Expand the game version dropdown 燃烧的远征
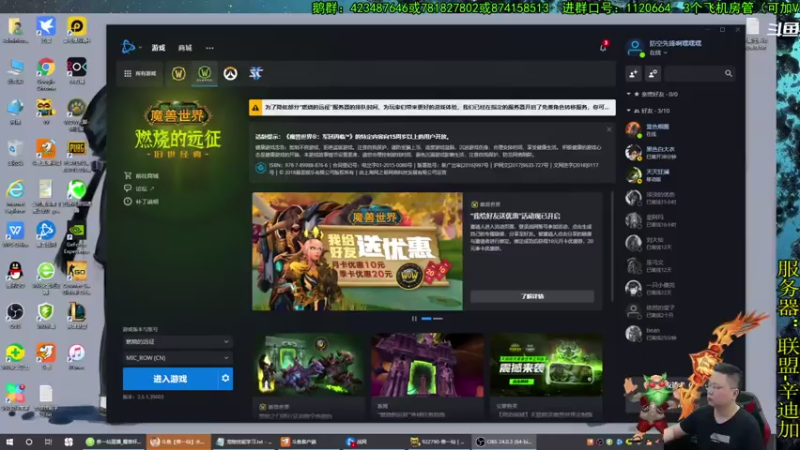800x450 pixels. coord(178,341)
